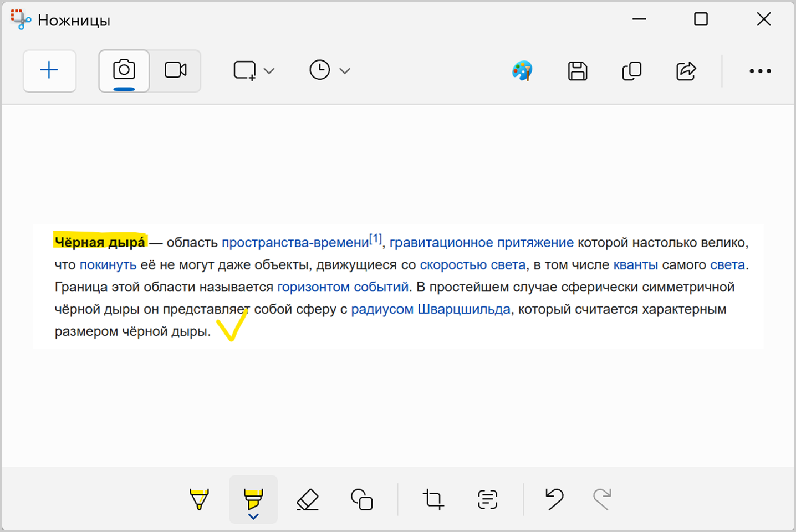Select the ballpoint pen tool
Viewport: 796px width, 532px height.
[199, 499]
